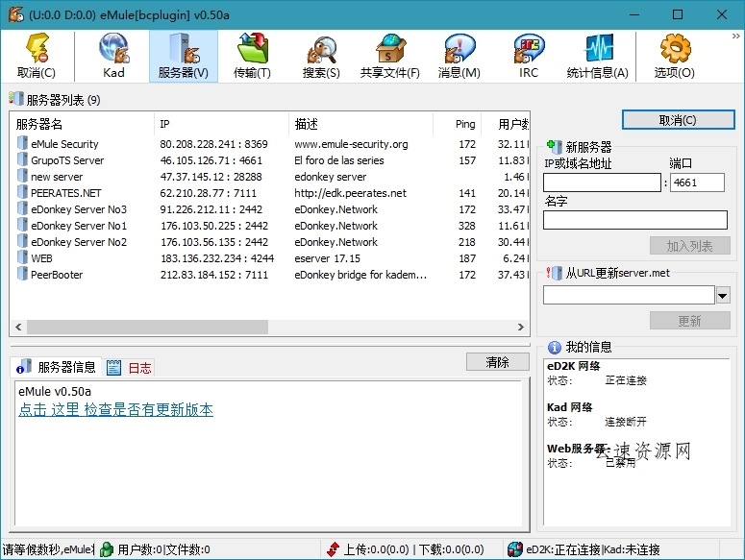Select the IP 47.37.145.12 : 28288 cell
Screen dimensions: 745x560
[x=211, y=177]
